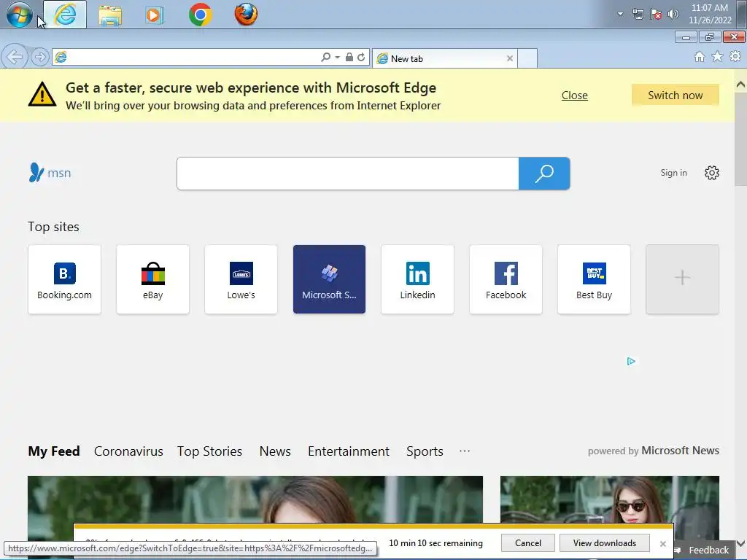Launch Firefox from the taskbar
The height and width of the screenshot is (560, 747).
(x=246, y=15)
